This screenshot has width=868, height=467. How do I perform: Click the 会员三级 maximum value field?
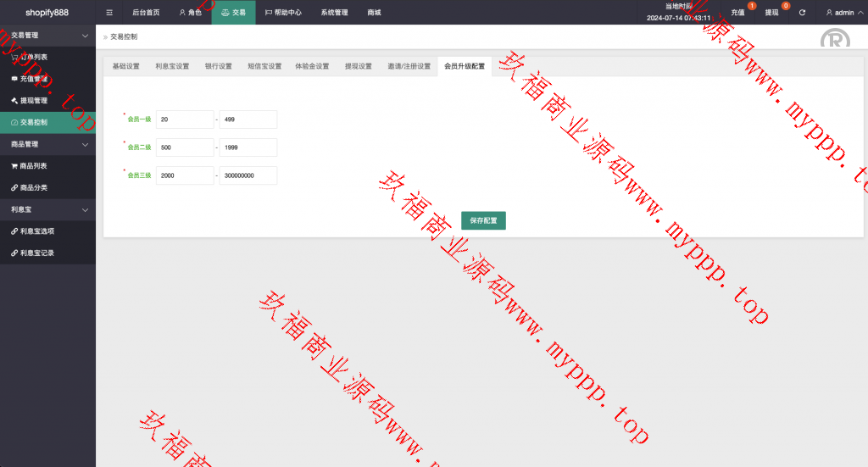pos(248,175)
